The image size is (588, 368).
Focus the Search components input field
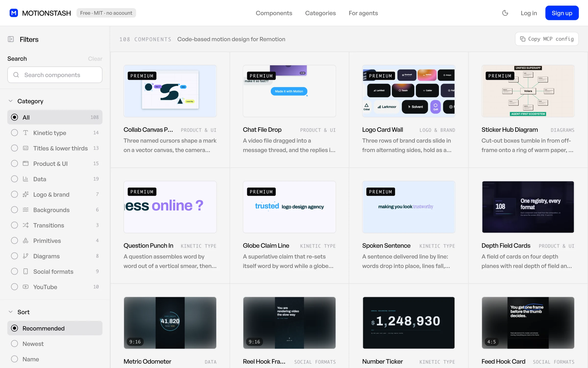click(x=55, y=75)
